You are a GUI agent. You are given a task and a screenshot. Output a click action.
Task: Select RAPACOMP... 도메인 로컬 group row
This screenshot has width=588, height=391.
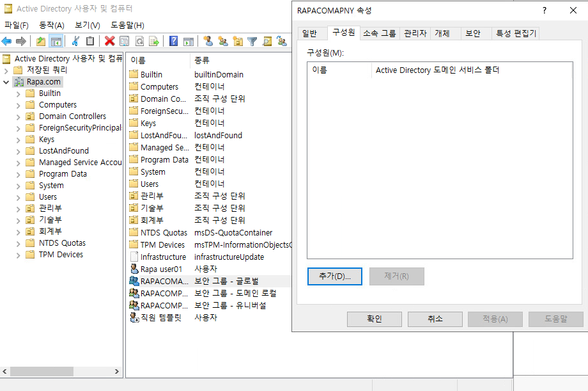208,293
